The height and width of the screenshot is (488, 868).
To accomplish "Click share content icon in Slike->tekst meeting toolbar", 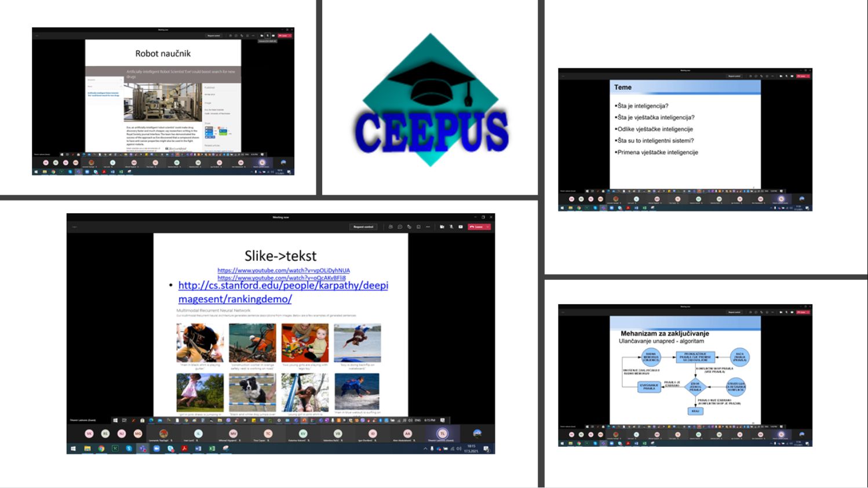I will 461,227.
